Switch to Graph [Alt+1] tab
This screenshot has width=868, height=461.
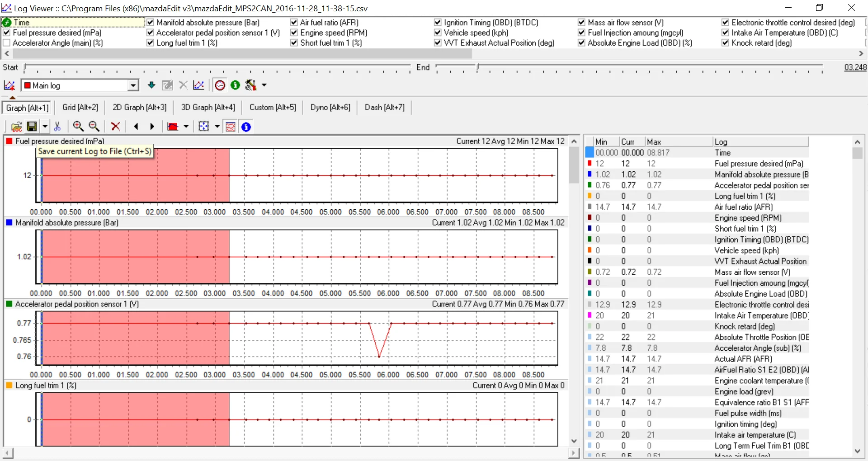click(x=27, y=108)
